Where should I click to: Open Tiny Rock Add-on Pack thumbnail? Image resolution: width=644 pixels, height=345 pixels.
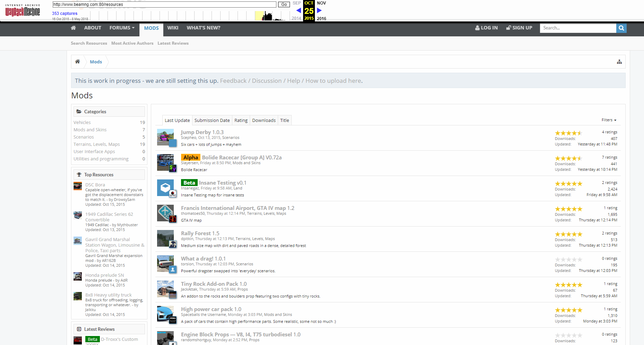click(165, 289)
